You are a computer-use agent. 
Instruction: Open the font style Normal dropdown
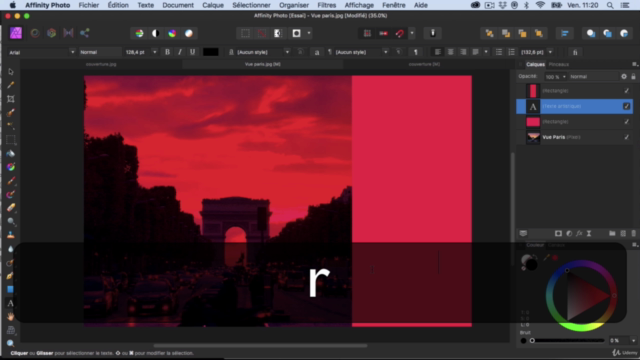(99, 52)
